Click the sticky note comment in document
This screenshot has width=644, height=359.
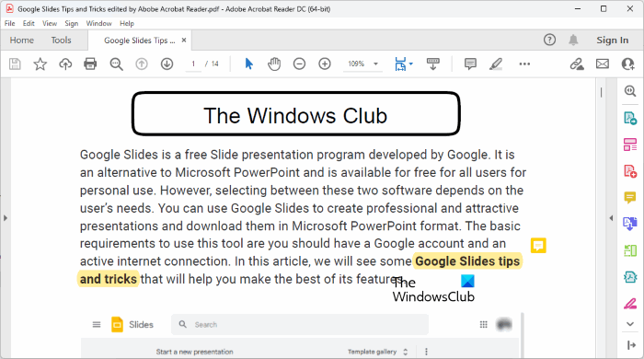click(x=538, y=245)
